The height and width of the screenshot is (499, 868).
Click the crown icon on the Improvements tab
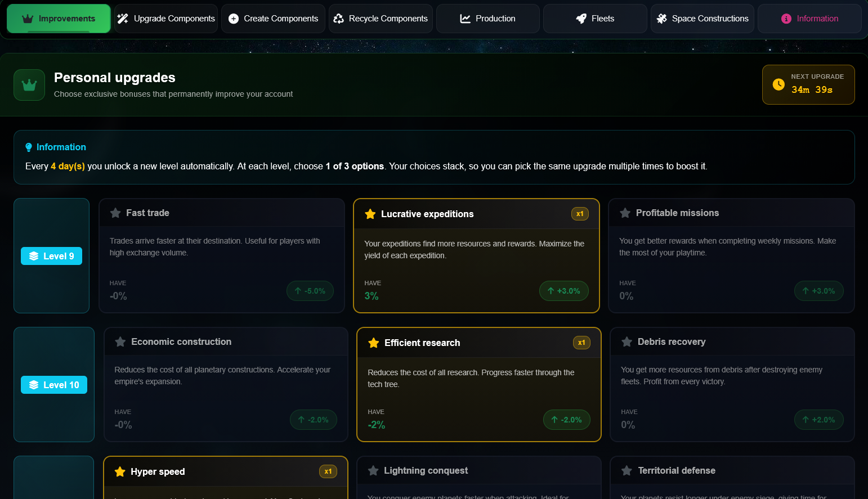27,18
